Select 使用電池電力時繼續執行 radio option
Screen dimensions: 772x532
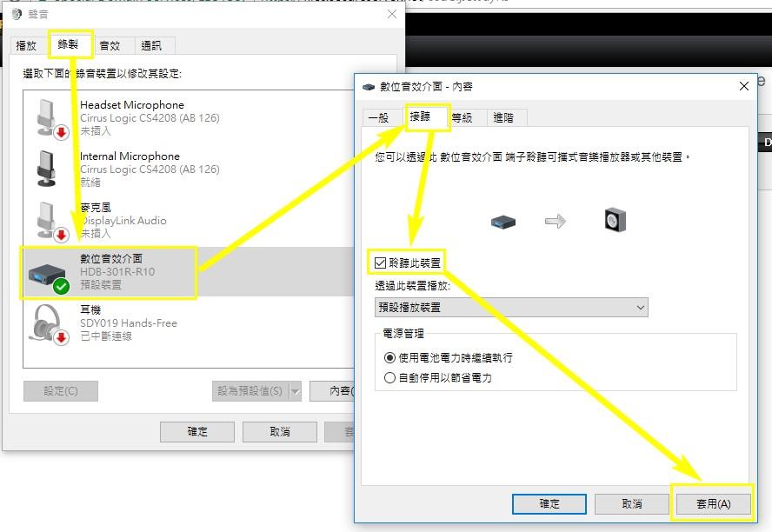click(x=389, y=358)
